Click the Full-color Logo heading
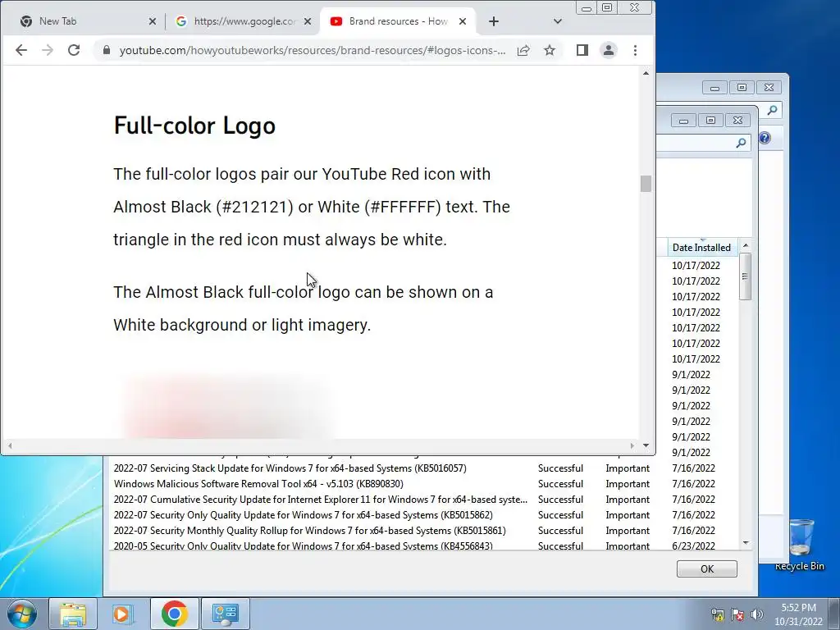The height and width of the screenshot is (630, 840). pos(194,126)
